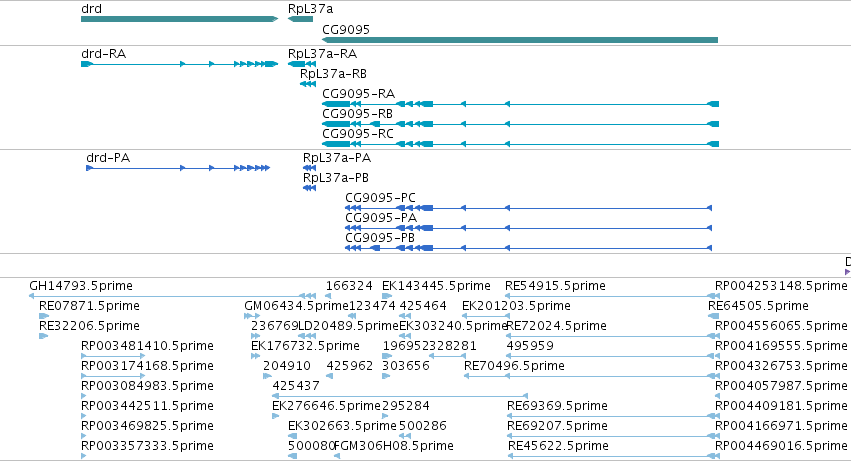851x461 pixels.
Task: Click the RP004057987.5prime EST label
Action: click(x=781, y=387)
